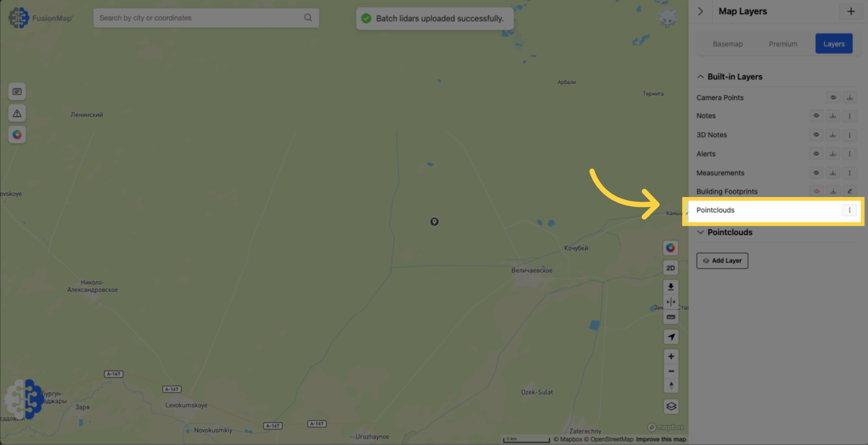Collapse the Map Layers side panel

coord(701,11)
